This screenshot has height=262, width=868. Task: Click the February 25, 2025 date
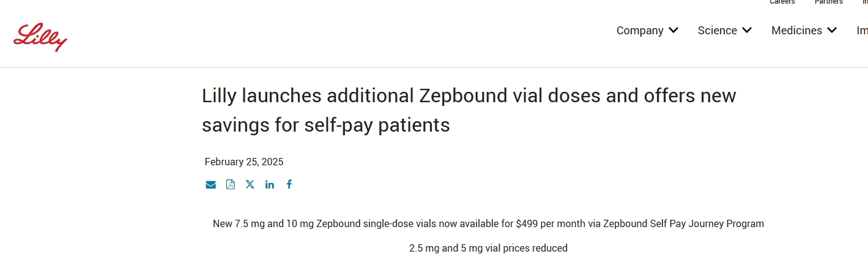pos(244,162)
